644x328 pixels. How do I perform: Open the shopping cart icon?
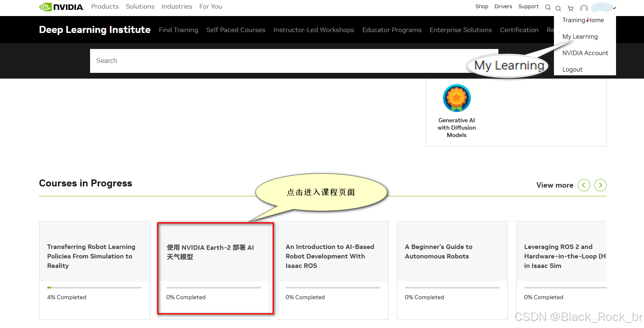[570, 8]
